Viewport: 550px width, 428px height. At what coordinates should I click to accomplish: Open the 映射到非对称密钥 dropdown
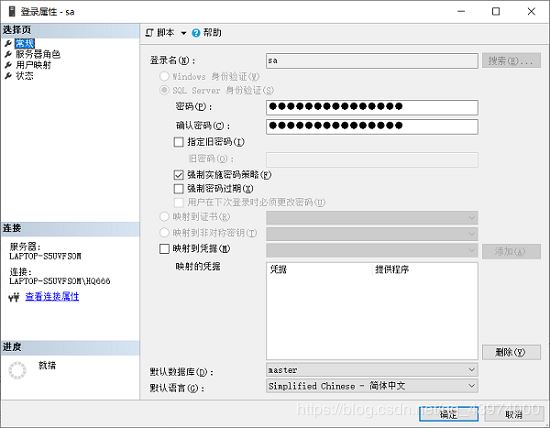tap(372, 234)
